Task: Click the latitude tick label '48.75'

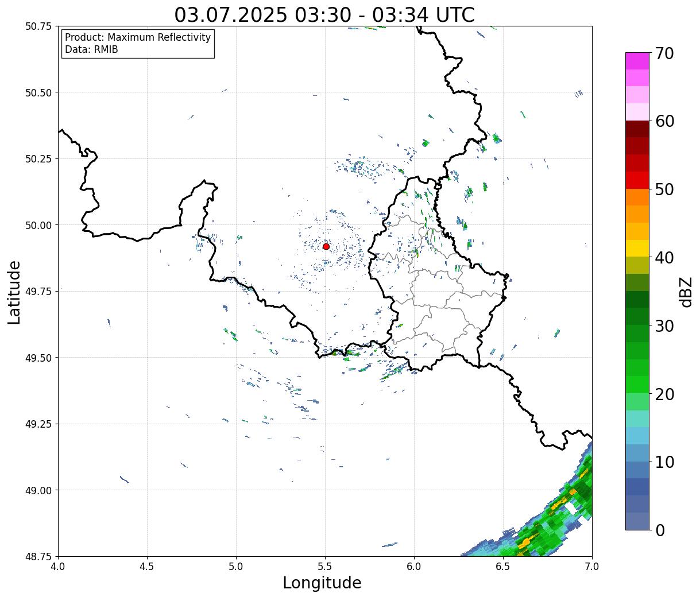Action: [x=38, y=556]
